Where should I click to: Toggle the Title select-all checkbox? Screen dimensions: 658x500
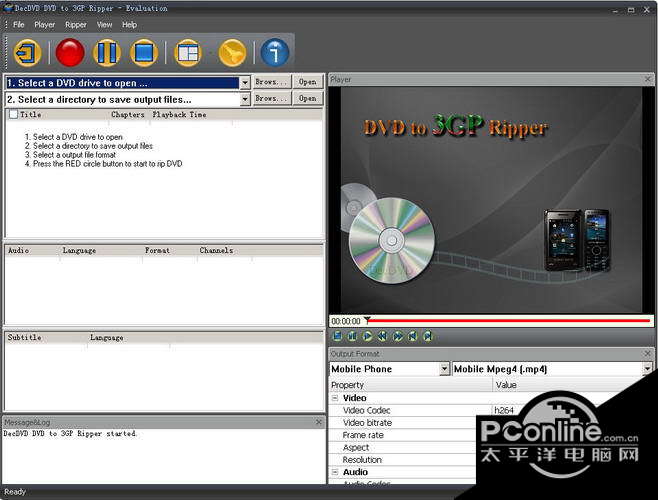tap(13, 114)
